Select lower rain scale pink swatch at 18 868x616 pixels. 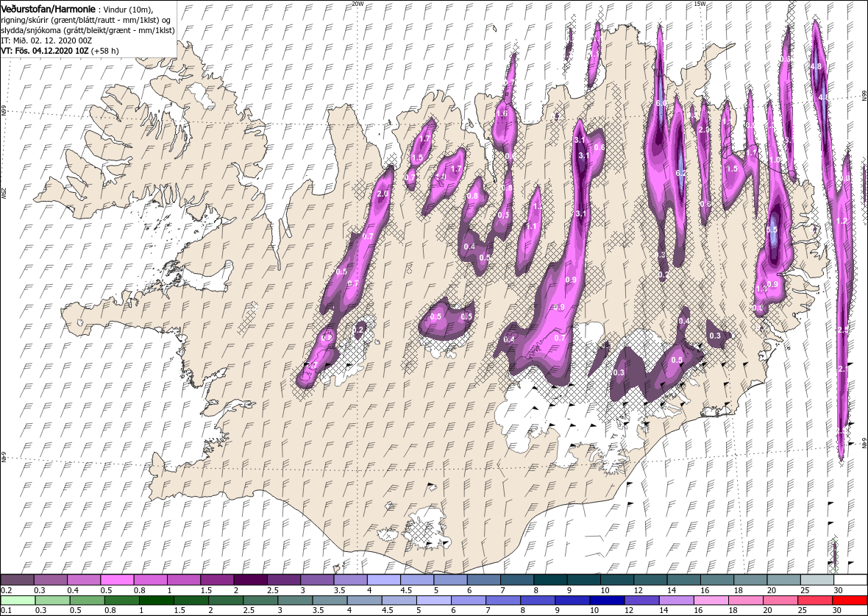click(x=746, y=601)
